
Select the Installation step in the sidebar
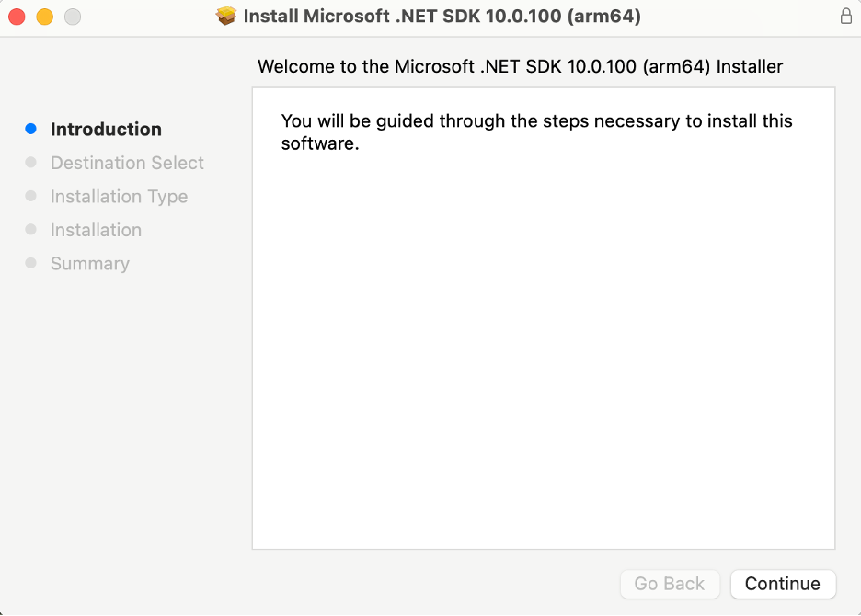pos(96,230)
